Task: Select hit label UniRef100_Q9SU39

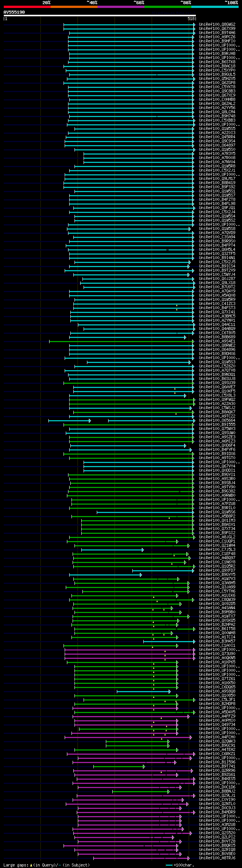Action: [x=217, y=383]
